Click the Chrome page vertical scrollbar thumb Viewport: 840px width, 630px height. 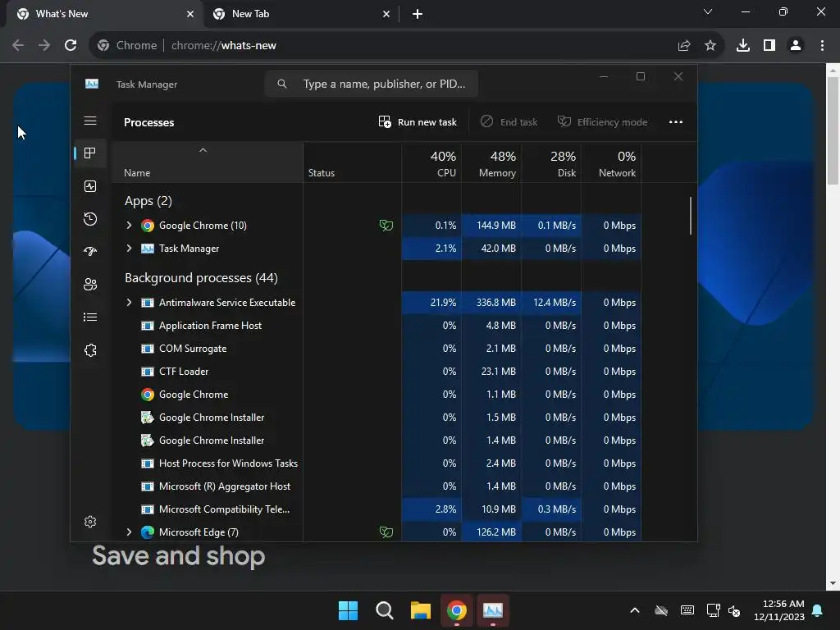[833, 130]
